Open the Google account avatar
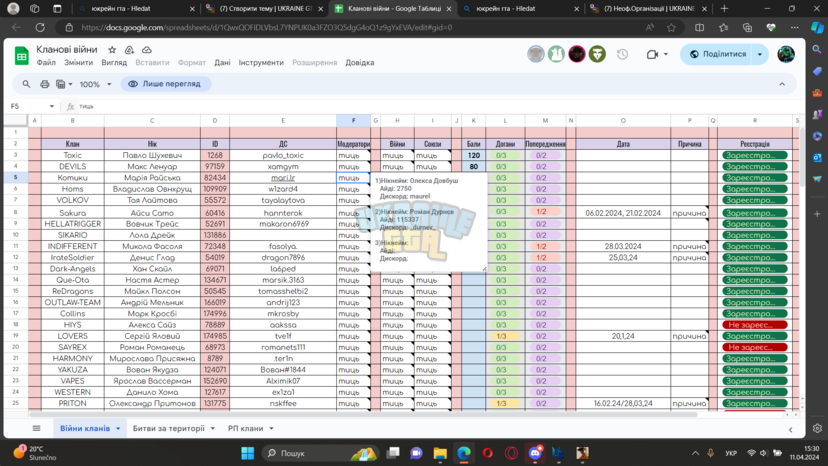Screen dimensions: 828x466 (786, 54)
